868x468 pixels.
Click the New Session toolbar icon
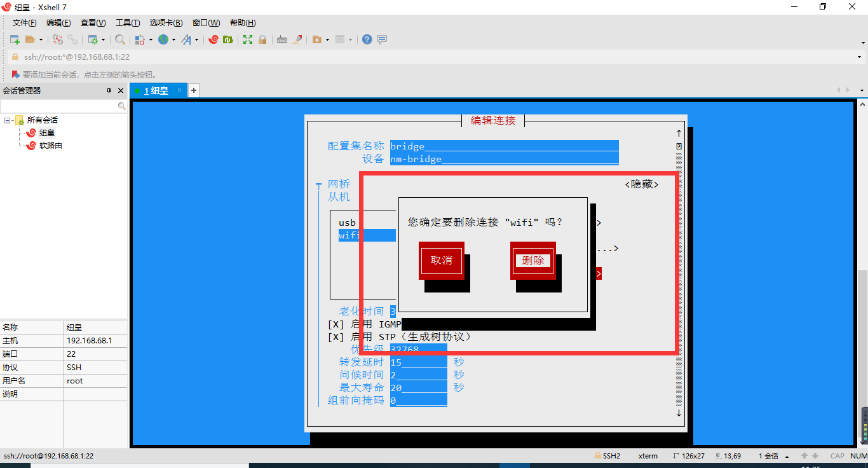[x=15, y=39]
